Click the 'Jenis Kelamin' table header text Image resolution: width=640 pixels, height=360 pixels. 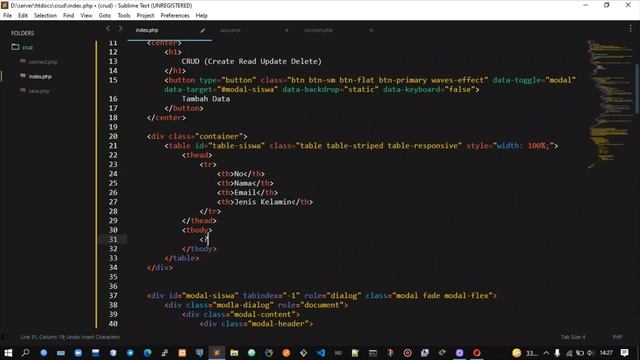[x=263, y=202]
